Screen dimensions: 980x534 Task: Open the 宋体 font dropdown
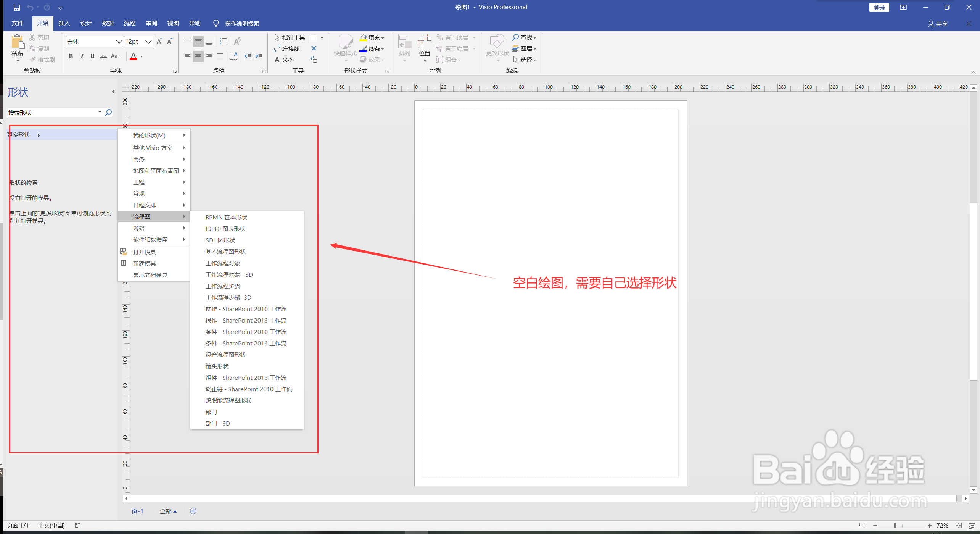point(119,41)
